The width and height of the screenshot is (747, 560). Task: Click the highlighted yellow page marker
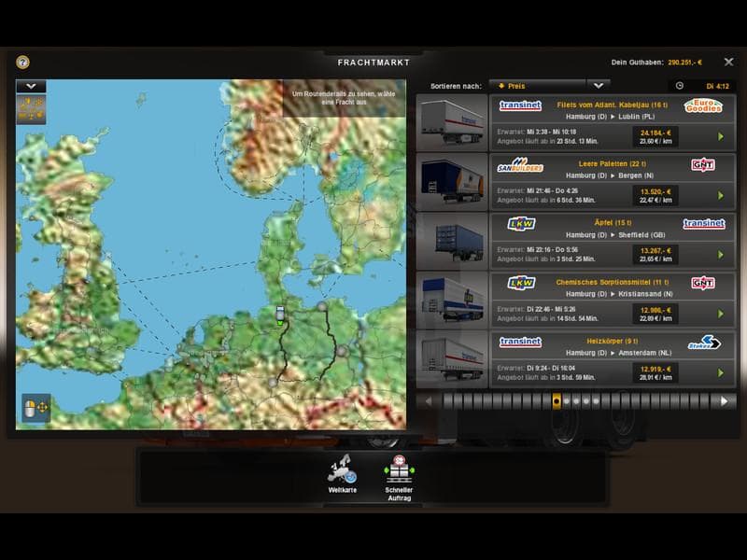[557, 401]
